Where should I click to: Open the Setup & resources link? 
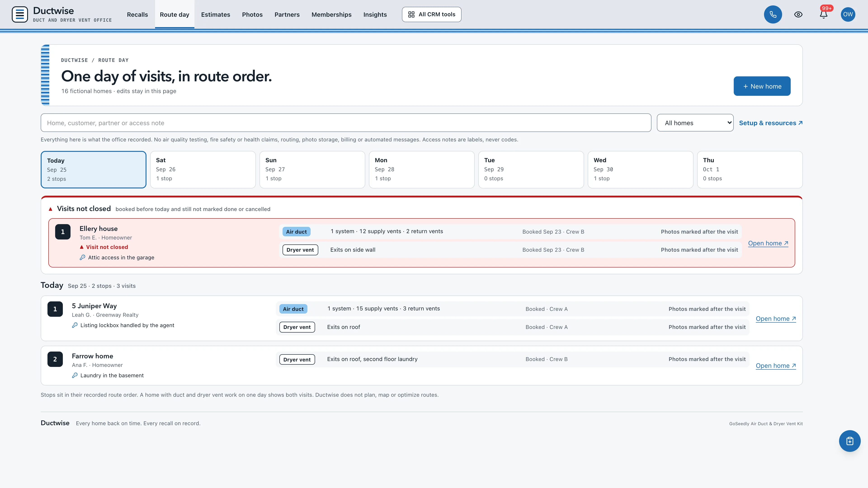coord(771,123)
